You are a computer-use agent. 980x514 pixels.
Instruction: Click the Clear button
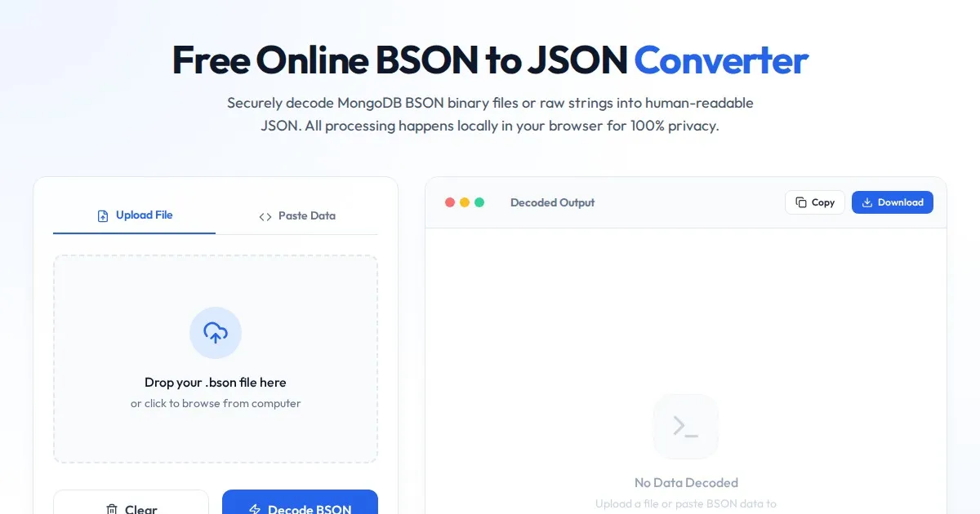coord(131,502)
